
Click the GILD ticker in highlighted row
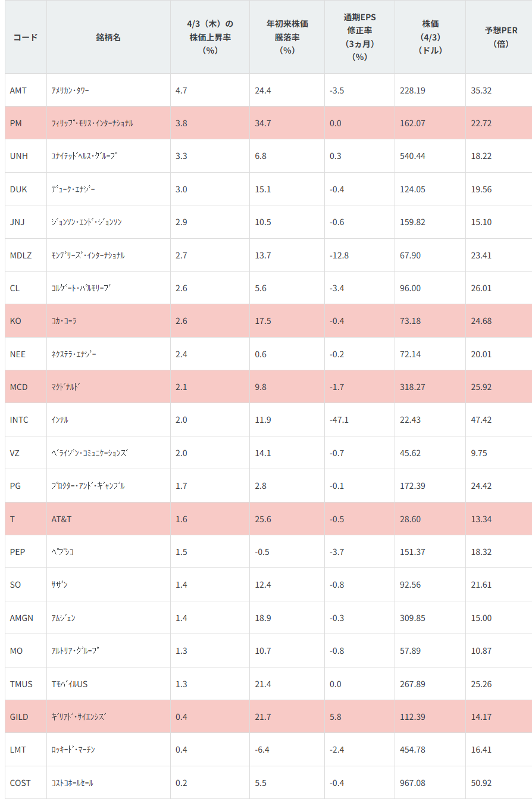point(19,716)
